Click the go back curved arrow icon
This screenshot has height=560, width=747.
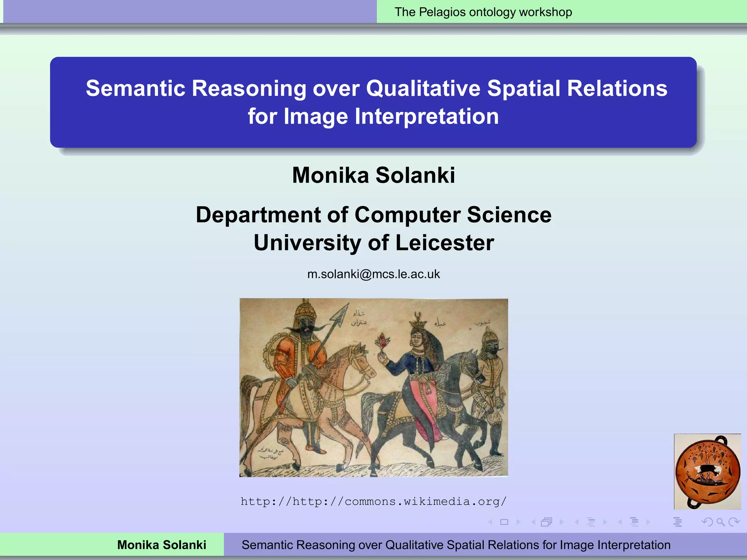(x=707, y=522)
